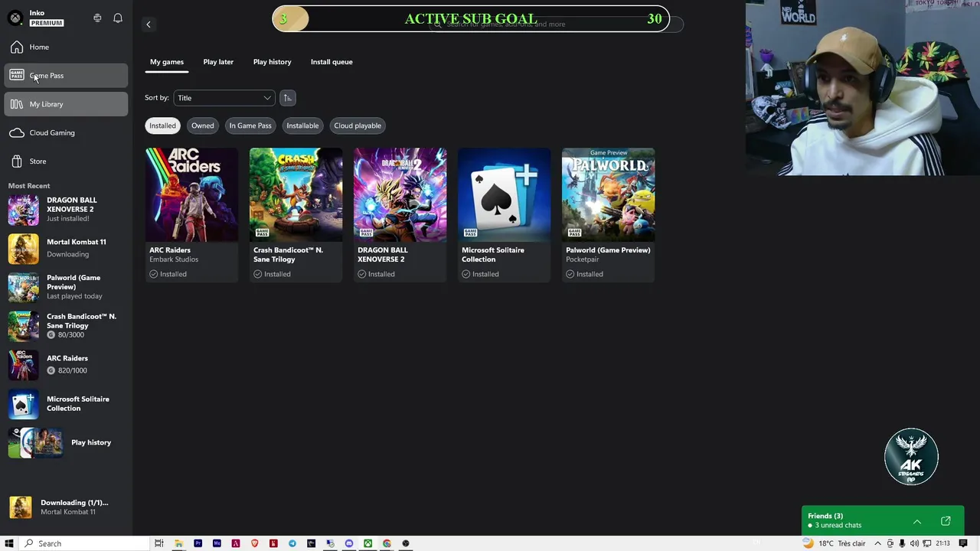Open Cloud Gaming section
This screenshot has height=551, width=980.
(66, 132)
